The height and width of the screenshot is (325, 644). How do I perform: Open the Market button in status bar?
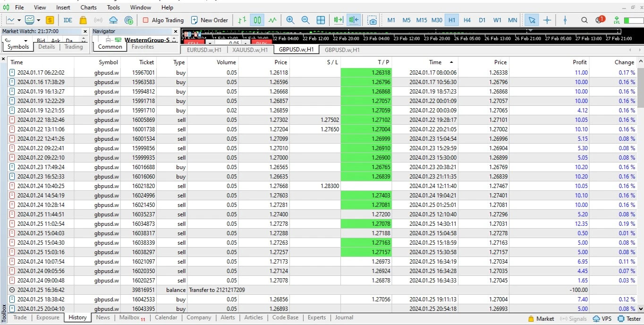[x=541, y=319]
